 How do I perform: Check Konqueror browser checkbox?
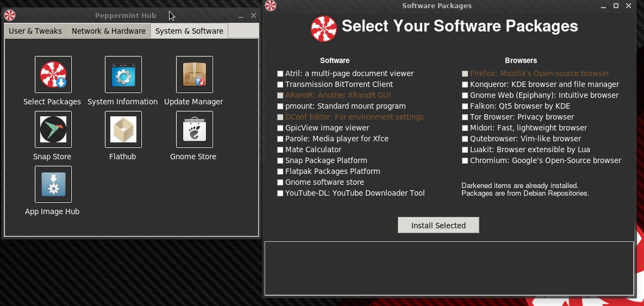[x=465, y=85]
